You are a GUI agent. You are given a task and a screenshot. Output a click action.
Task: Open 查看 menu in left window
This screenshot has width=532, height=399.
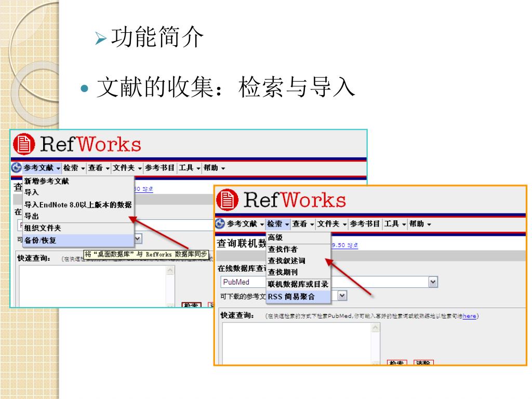pos(99,168)
